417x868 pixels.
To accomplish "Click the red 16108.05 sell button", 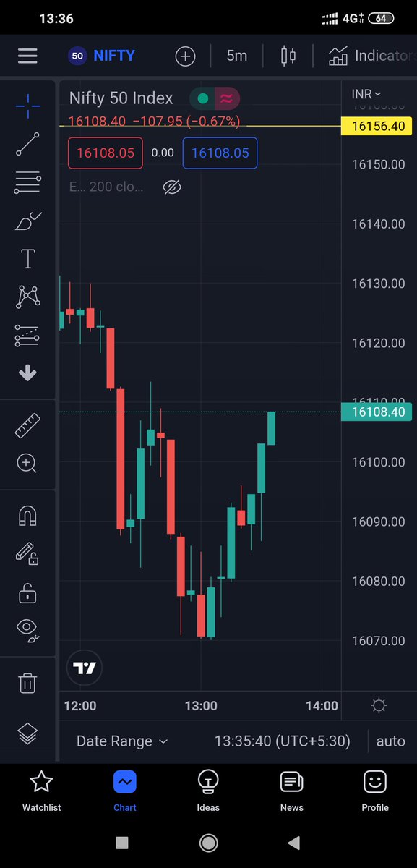I will click(106, 153).
